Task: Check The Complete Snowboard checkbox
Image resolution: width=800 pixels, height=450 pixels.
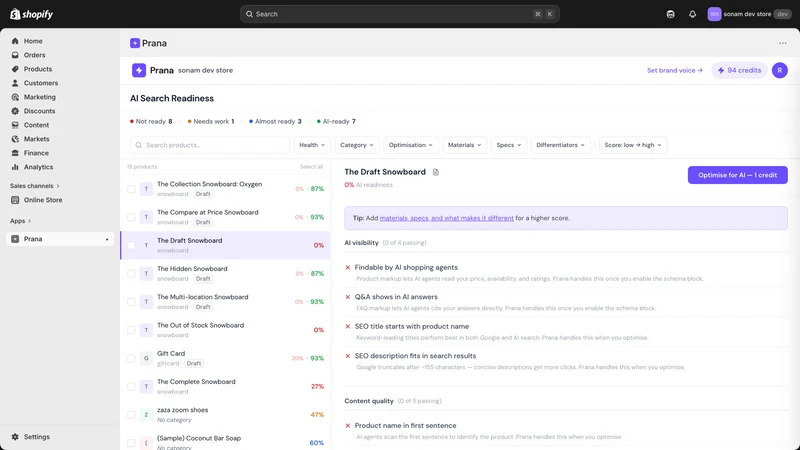Action: point(131,387)
